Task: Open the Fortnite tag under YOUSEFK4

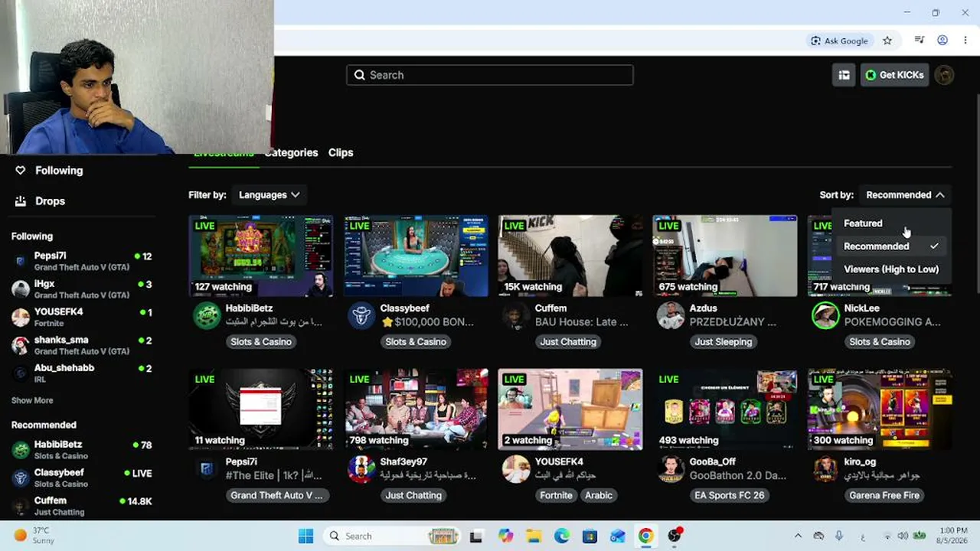Action: point(556,495)
